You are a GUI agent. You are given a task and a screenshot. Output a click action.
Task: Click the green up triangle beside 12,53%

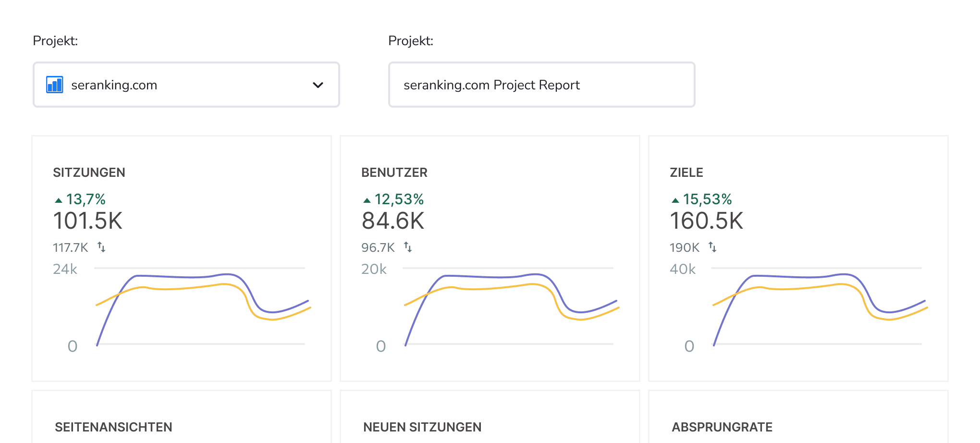(367, 200)
